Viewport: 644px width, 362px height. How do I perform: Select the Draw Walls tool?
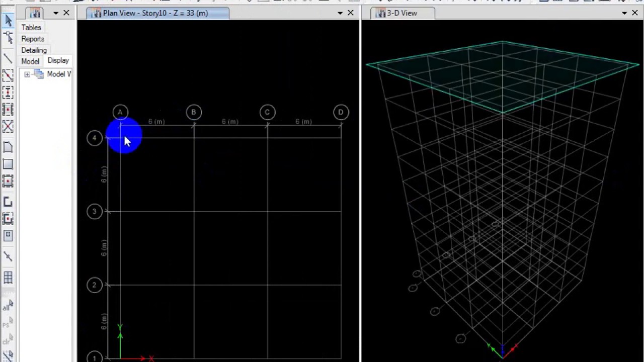coord(8,202)
